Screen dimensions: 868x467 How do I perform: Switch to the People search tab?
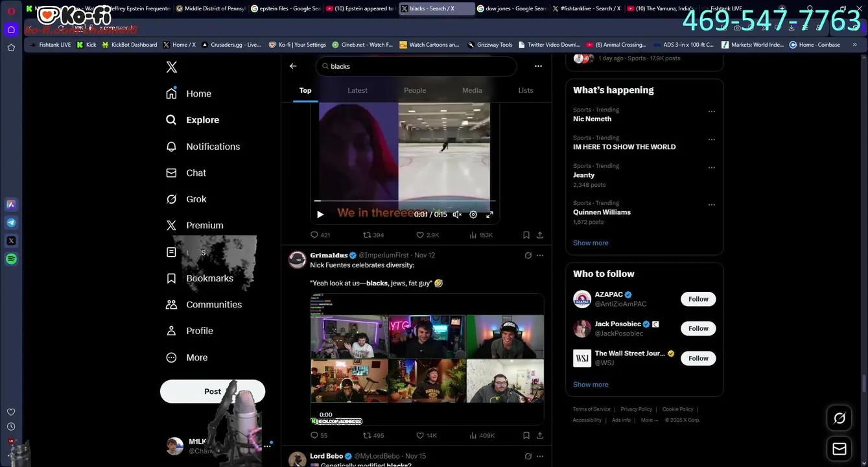click(x=415, y=90)
